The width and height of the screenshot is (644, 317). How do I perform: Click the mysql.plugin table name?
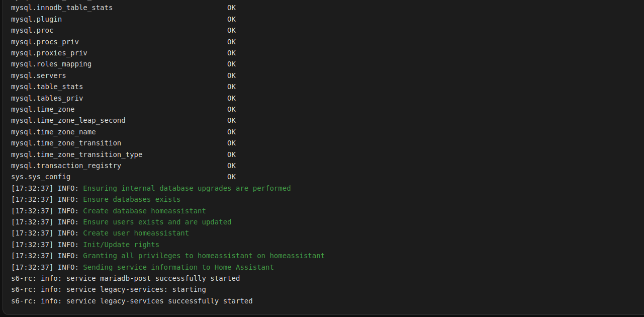click(x=37, y=19)
